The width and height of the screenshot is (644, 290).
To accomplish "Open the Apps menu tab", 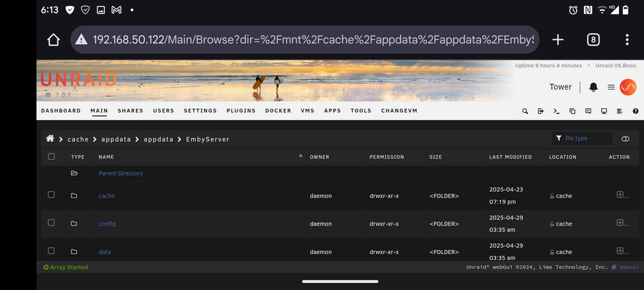I will [332, 111].
